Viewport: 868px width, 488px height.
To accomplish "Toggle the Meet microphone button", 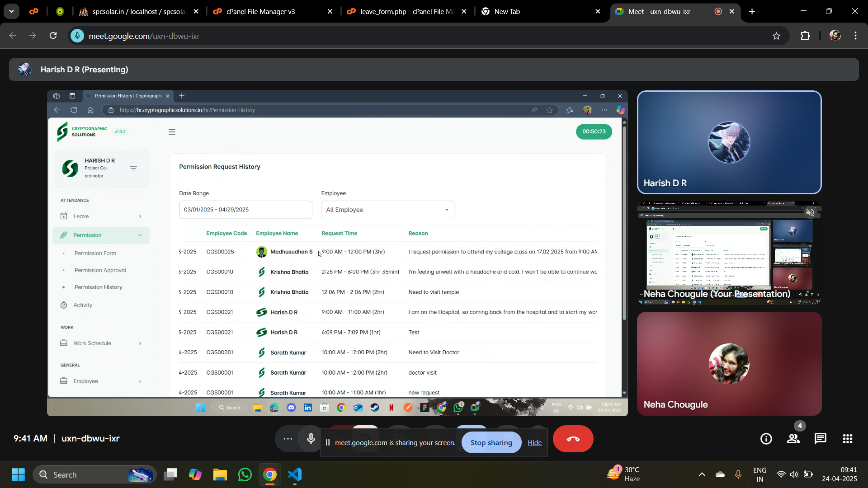I will coord(311,439).
